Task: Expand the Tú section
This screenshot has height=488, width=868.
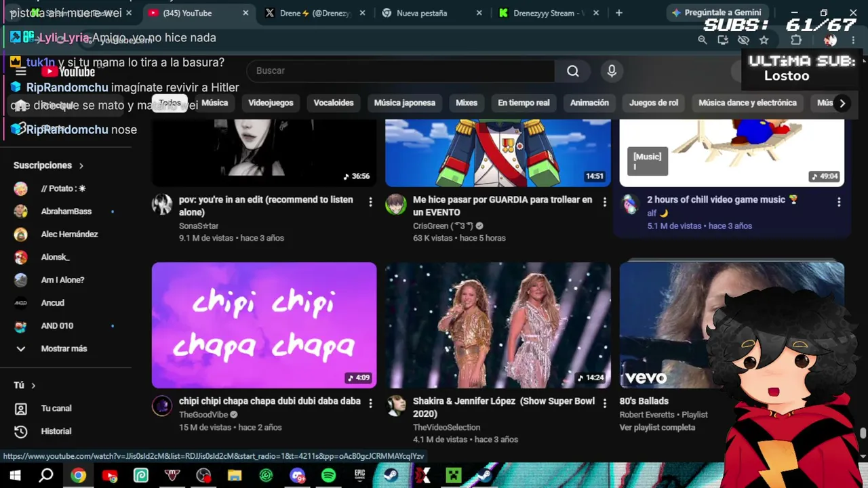Action: (x=24, y=385)
